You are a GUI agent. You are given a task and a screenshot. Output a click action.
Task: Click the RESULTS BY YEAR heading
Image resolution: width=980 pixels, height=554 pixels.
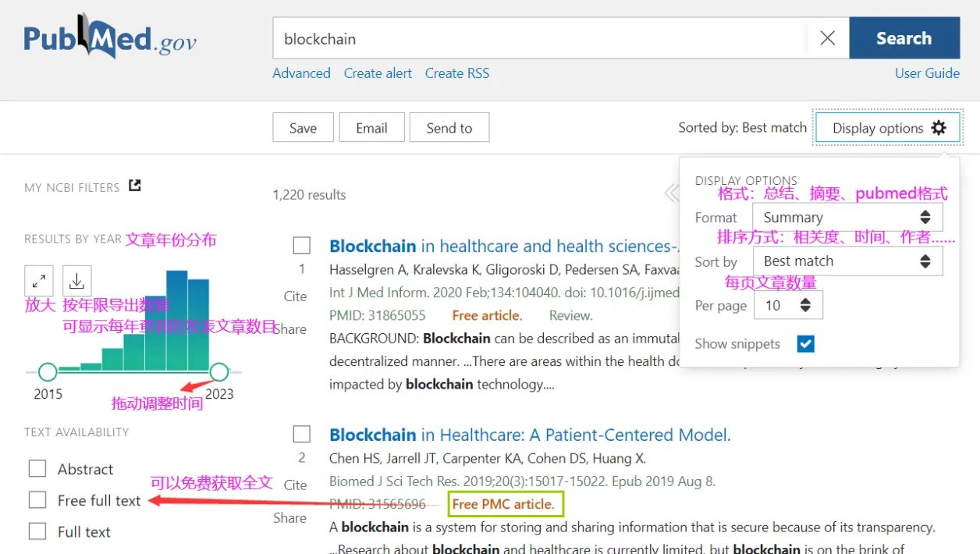point(73,239)
